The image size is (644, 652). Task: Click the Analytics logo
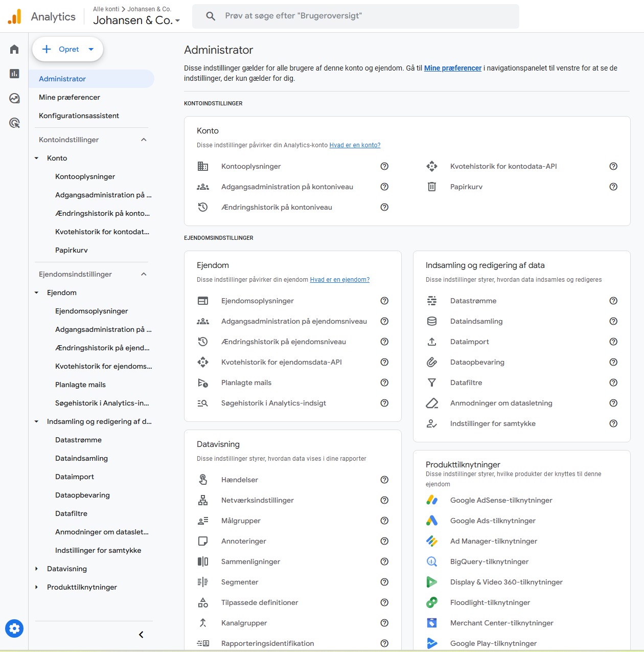coord(15,16)
